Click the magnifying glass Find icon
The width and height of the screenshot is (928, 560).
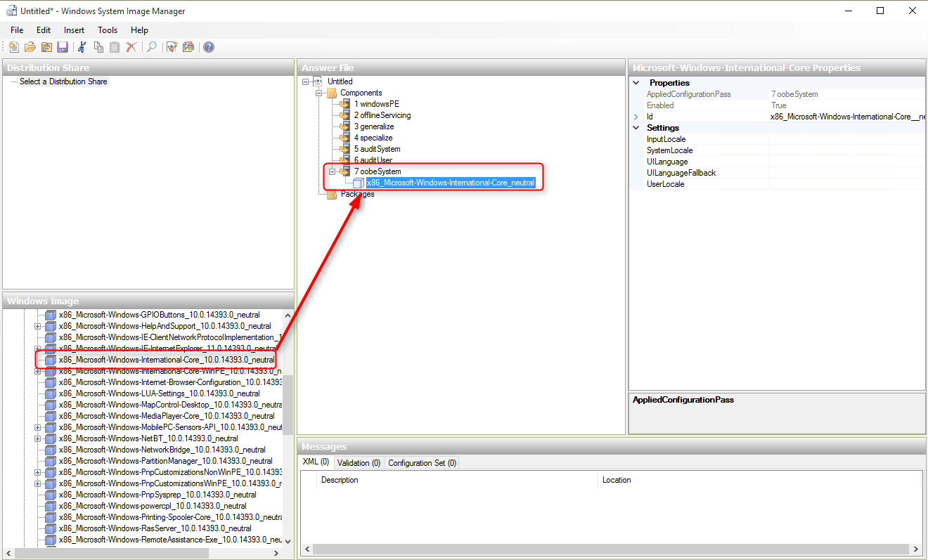click(151, 47)
